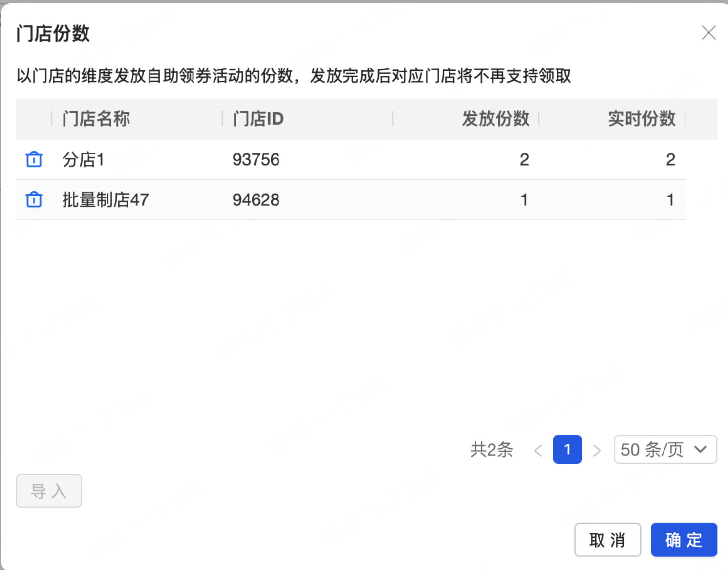Click the 实时份数 column header
Image resolution: width=728 pixels, height=570 pixels.
[642, 119]
